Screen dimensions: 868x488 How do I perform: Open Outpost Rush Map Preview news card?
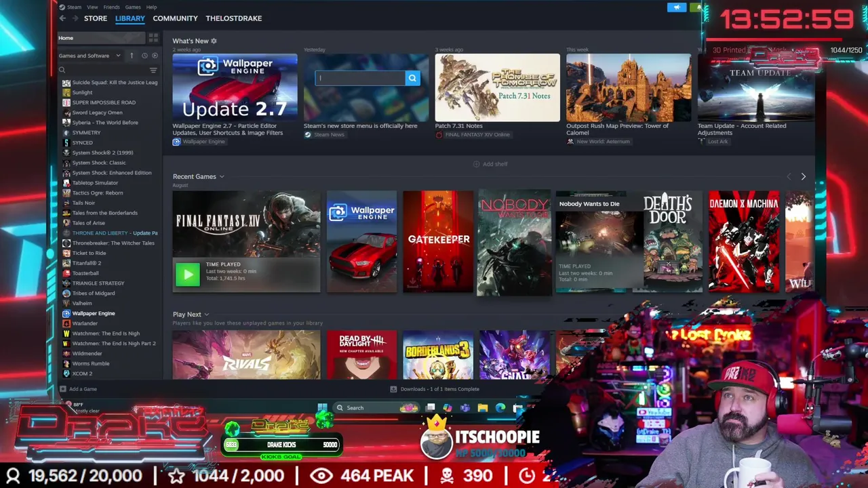pos(629,87)
